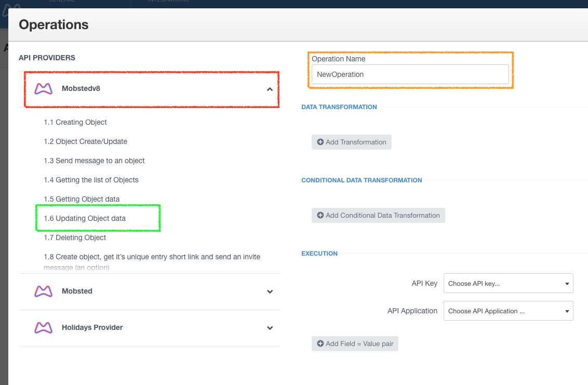
Task: Click the API Key label
Action: point(424,283)
